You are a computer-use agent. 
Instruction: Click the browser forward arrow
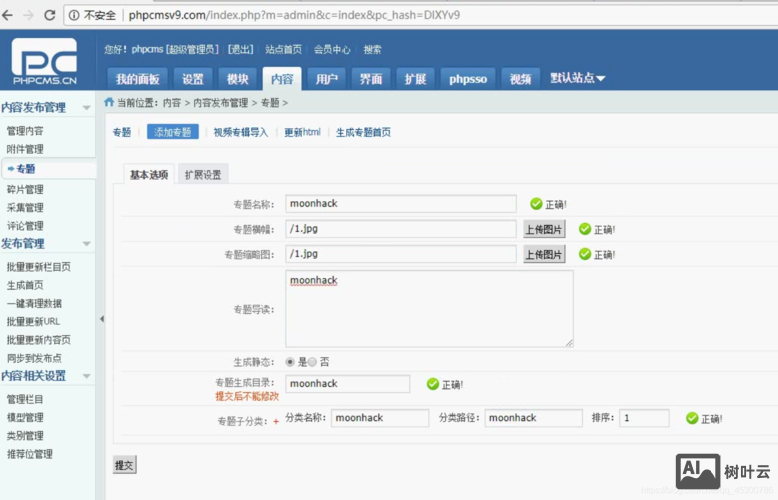coord(28,15)
